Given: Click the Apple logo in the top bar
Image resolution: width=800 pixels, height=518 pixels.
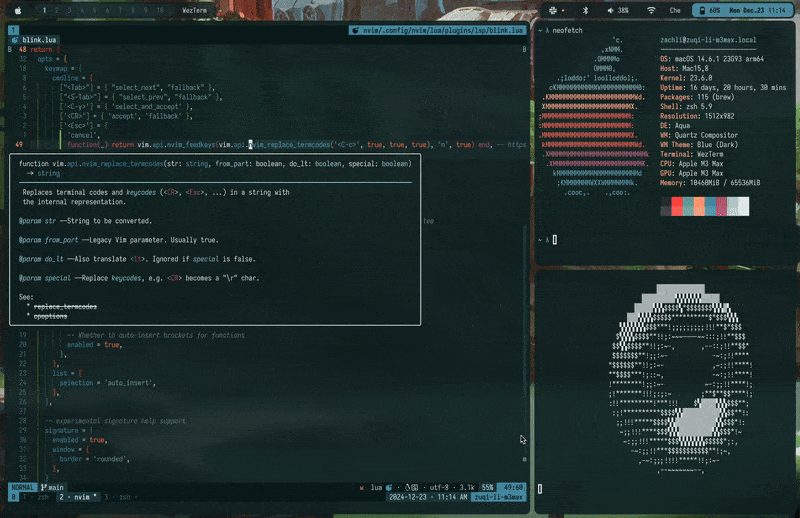Looking at the screenshot, I should (x=17, y=9).
